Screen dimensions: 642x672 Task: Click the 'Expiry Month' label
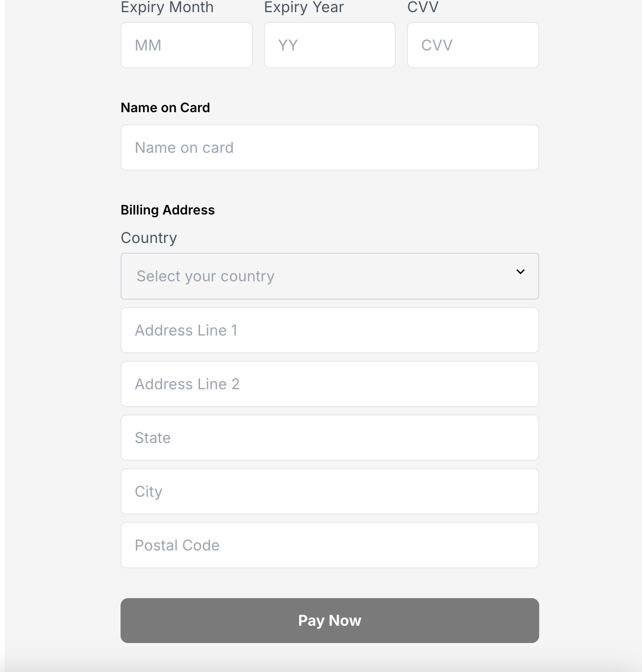(x=167, y=7)
